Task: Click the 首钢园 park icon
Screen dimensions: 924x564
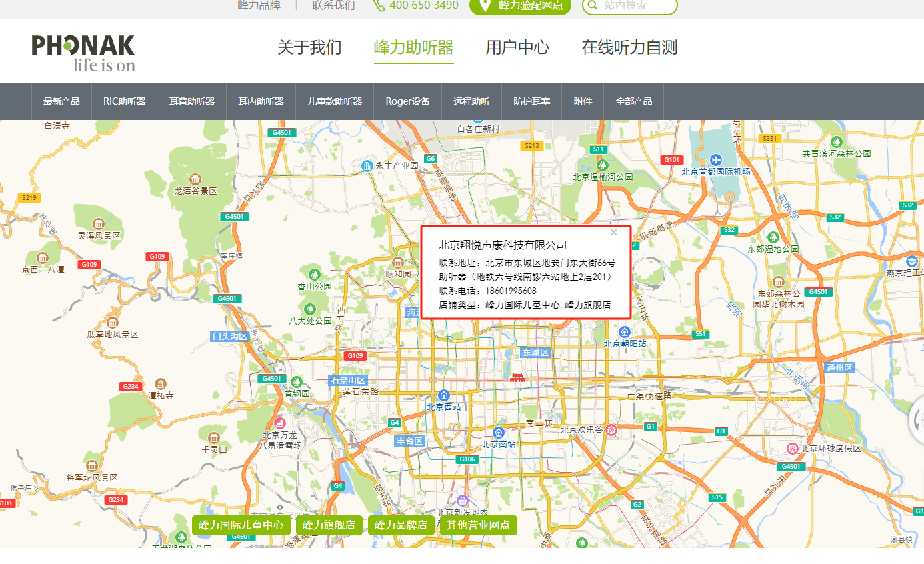Action: (x=297, y=382)
